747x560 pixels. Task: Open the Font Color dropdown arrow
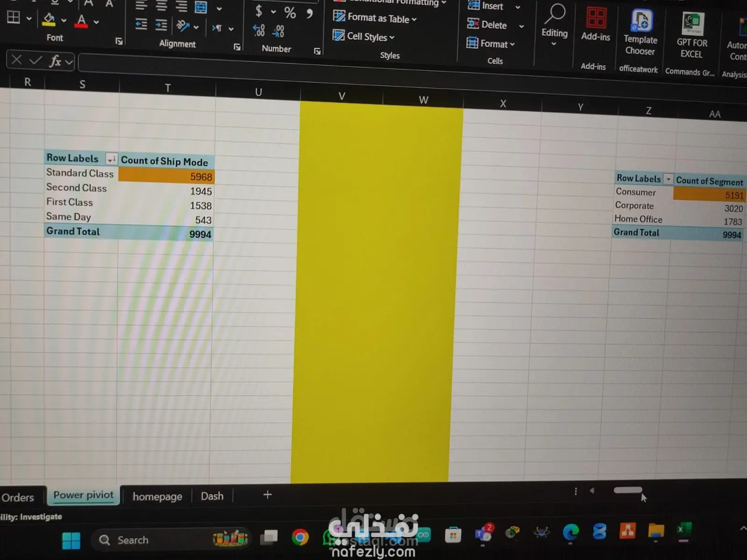coord(96,22)
